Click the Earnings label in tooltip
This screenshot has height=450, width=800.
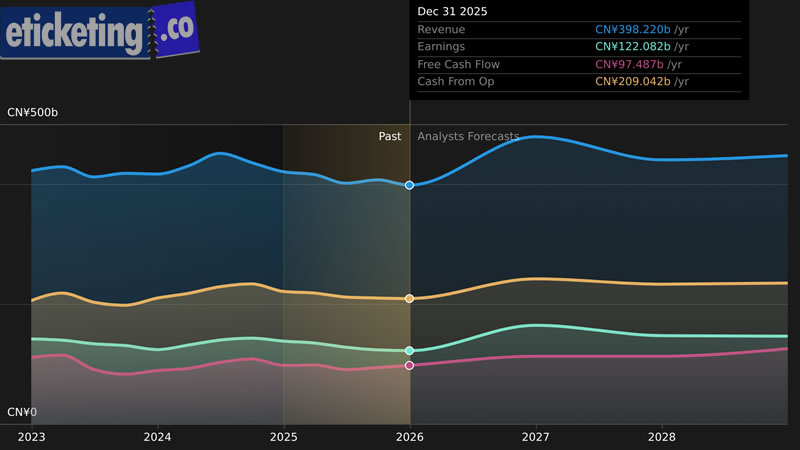[441, 46]
